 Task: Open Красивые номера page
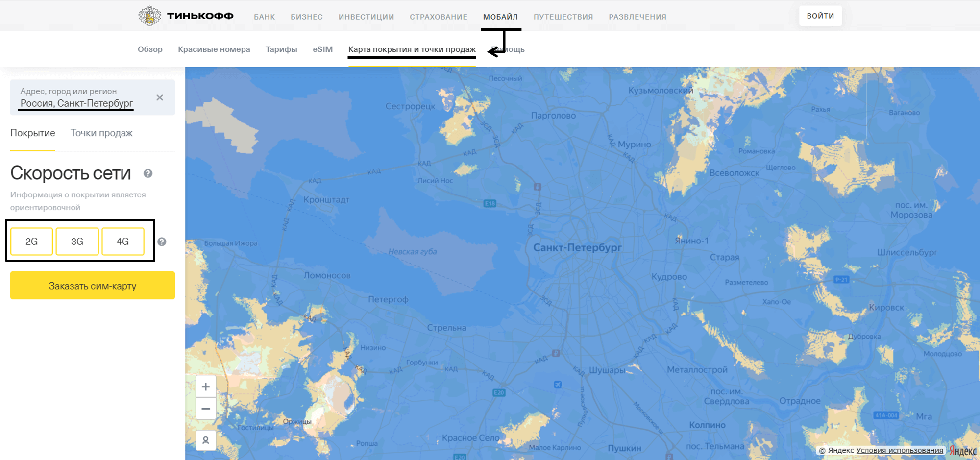tap(214, 49)
